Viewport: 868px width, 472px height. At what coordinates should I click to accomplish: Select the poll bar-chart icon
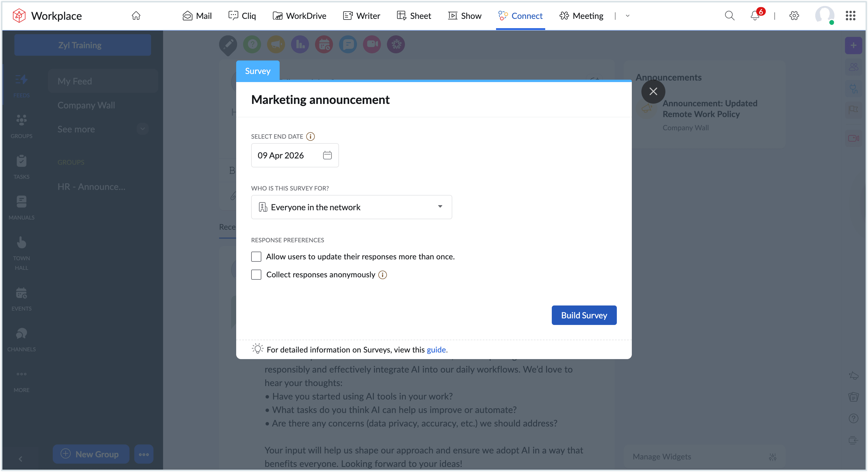coord(300,44)
